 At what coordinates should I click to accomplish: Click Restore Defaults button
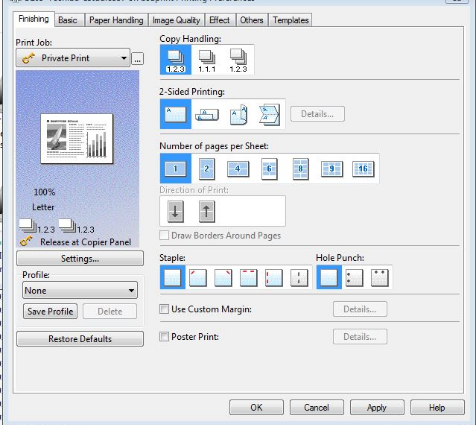80,339
